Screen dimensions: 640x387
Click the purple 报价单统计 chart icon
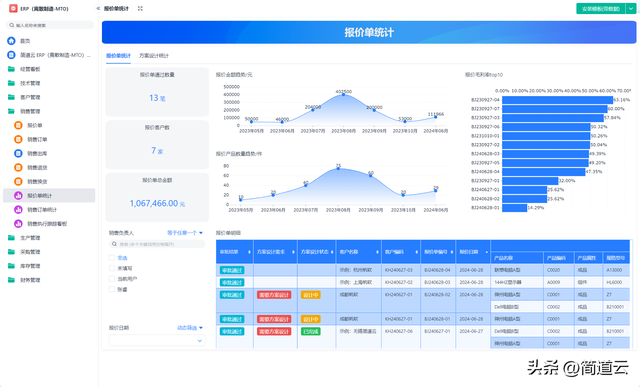click(18, 196)
